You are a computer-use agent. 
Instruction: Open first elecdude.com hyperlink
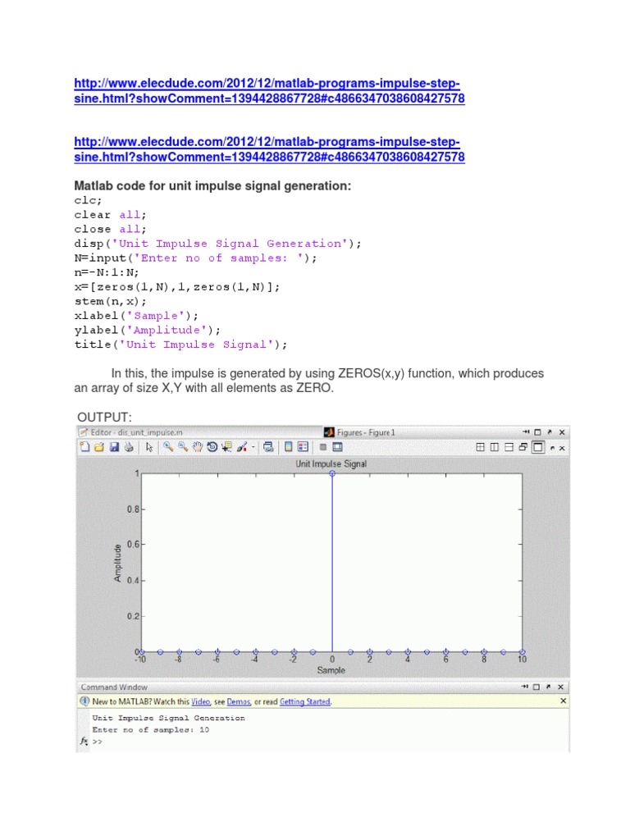[269, 91]
